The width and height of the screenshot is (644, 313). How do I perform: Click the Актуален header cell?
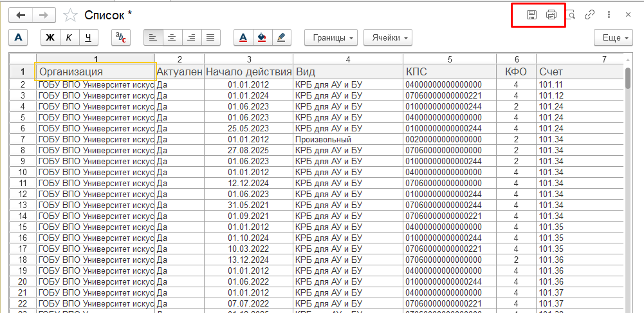[179, 72]
